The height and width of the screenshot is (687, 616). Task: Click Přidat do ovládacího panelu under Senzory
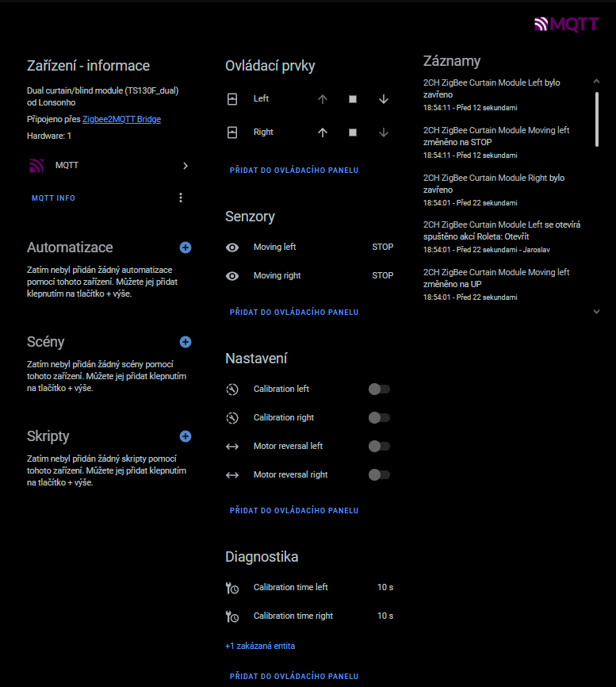[x=294, y=312]
